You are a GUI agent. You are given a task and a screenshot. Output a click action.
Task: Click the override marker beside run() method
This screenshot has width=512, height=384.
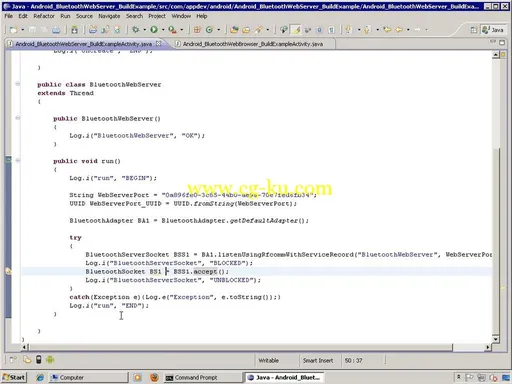point(8,160)
